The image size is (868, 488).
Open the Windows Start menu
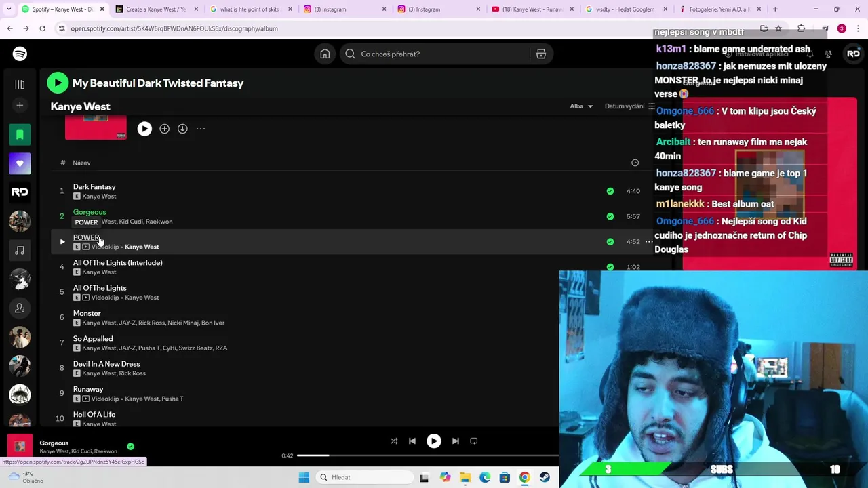point(304,477)
